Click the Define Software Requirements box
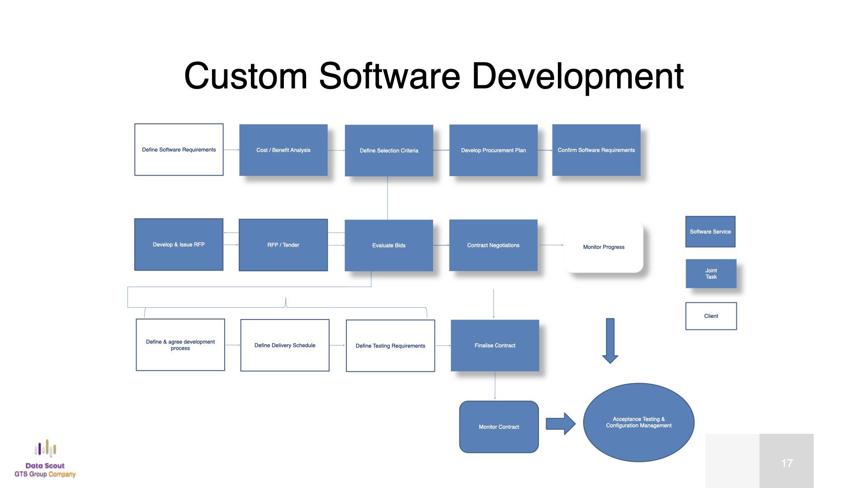Viewport: 868px width, 488px height. click(179, 150)
